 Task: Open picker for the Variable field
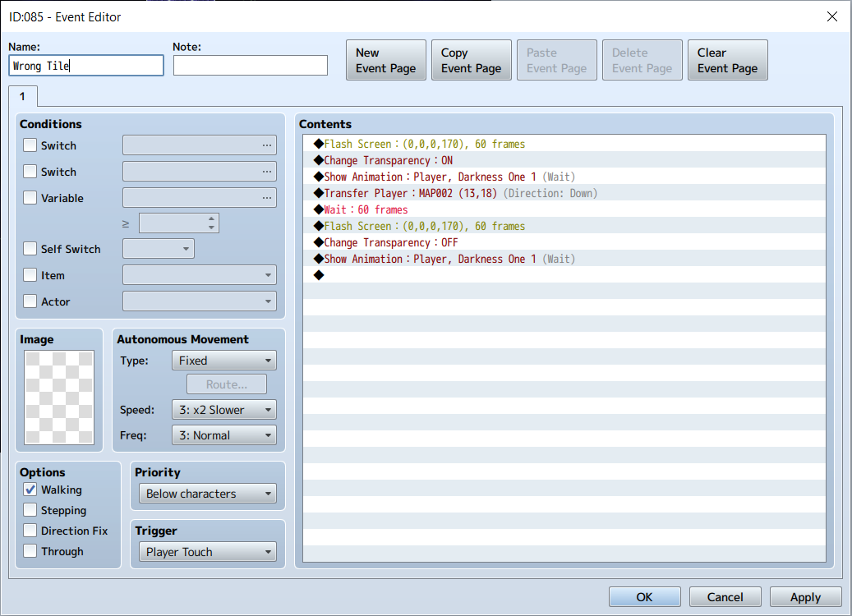pos(267,198)
